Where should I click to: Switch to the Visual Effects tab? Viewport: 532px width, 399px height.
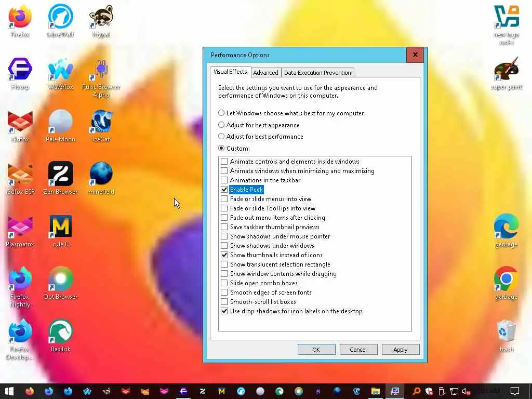pyautogui.click(x=230, y=72)
